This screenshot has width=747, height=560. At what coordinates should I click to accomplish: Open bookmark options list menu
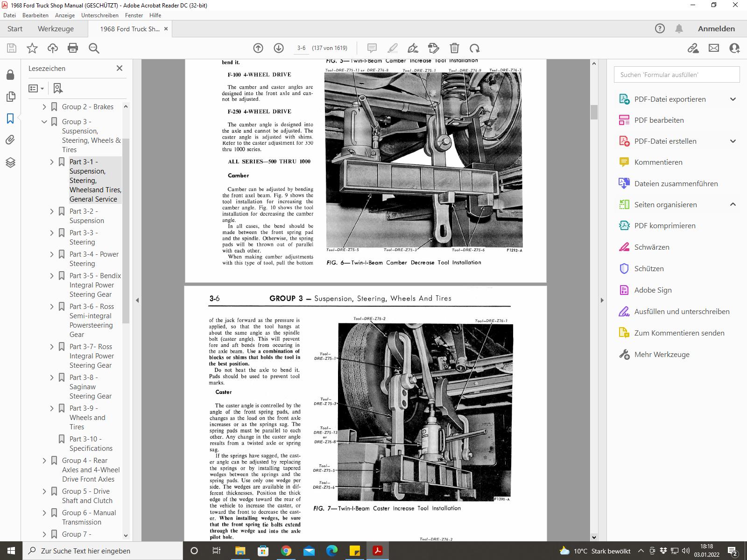(36, 88)
